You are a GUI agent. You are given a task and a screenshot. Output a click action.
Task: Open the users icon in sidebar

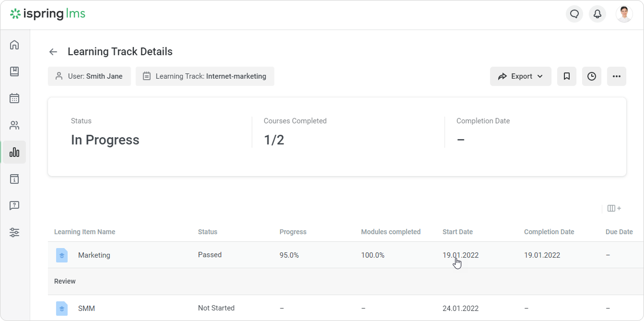pos(14,126)
